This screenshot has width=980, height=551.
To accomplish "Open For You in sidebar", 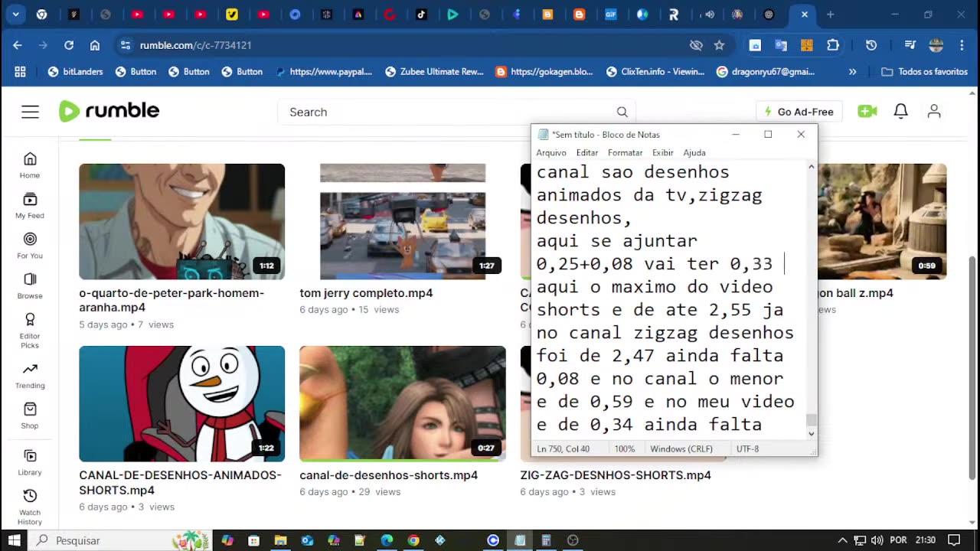I will (x=30, y=246).
